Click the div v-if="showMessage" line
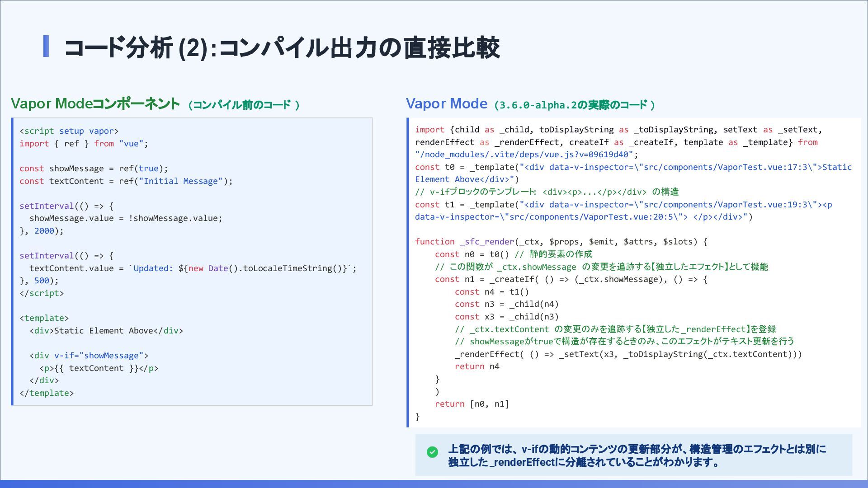This screenshot has height=488, width=868. (89, 356)
